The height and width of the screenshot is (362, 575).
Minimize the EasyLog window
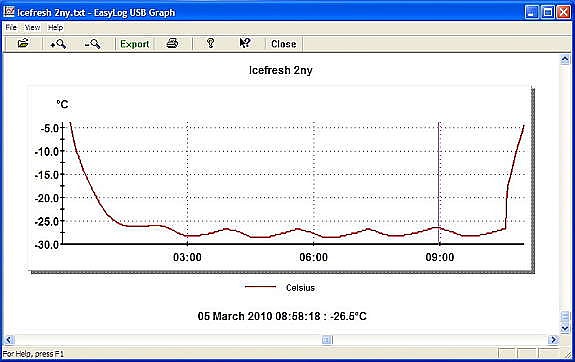[x=531, y=12]
